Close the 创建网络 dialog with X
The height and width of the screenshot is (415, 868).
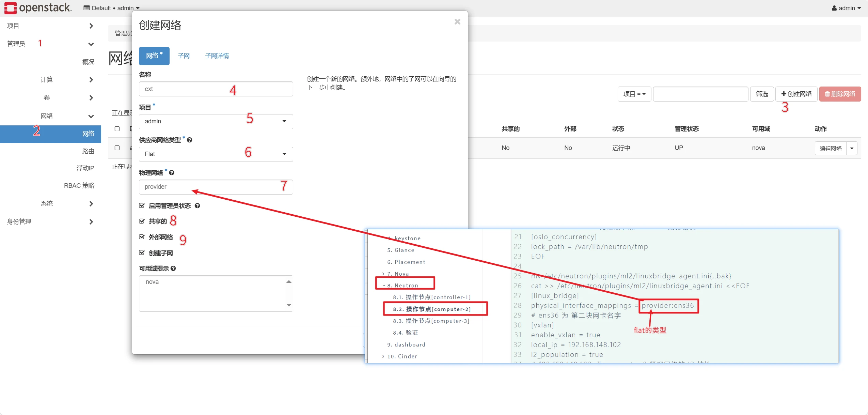tap(457, 22)
